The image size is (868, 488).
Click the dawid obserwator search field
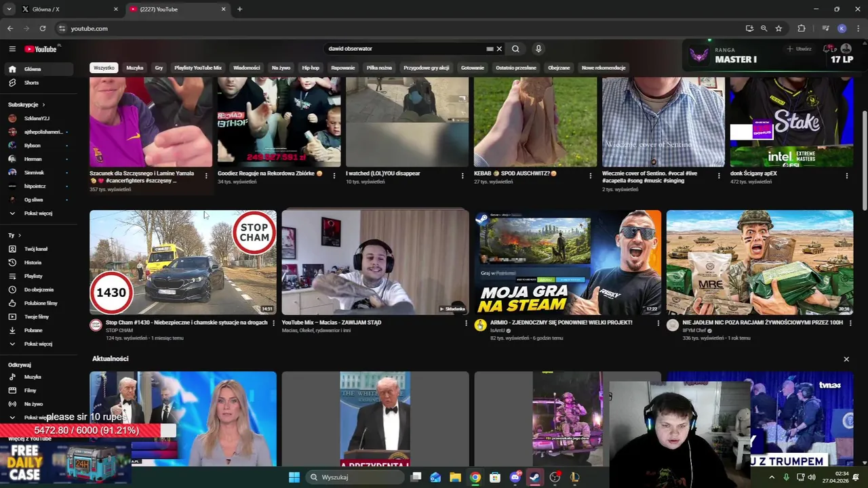[406, 49]
